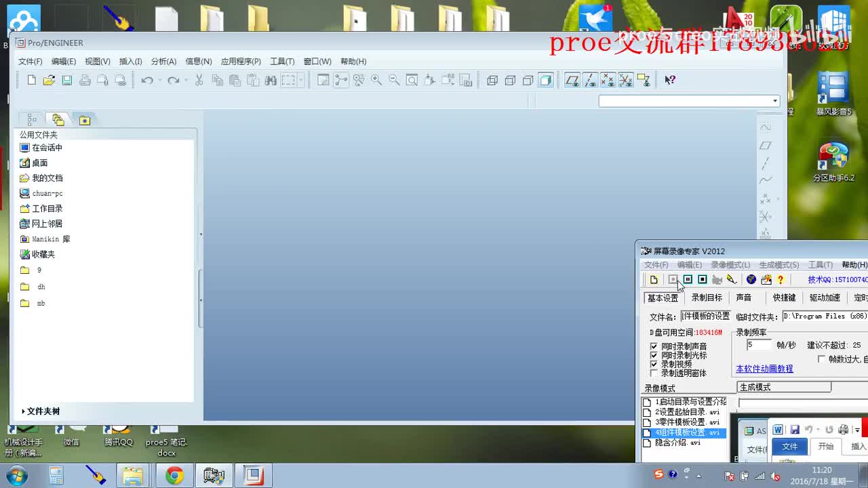Toggle 录制视频 checkbox in recorder

(x=654, y=364)
